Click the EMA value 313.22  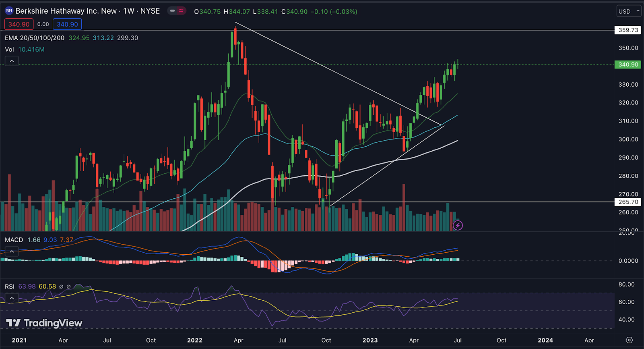103,38
